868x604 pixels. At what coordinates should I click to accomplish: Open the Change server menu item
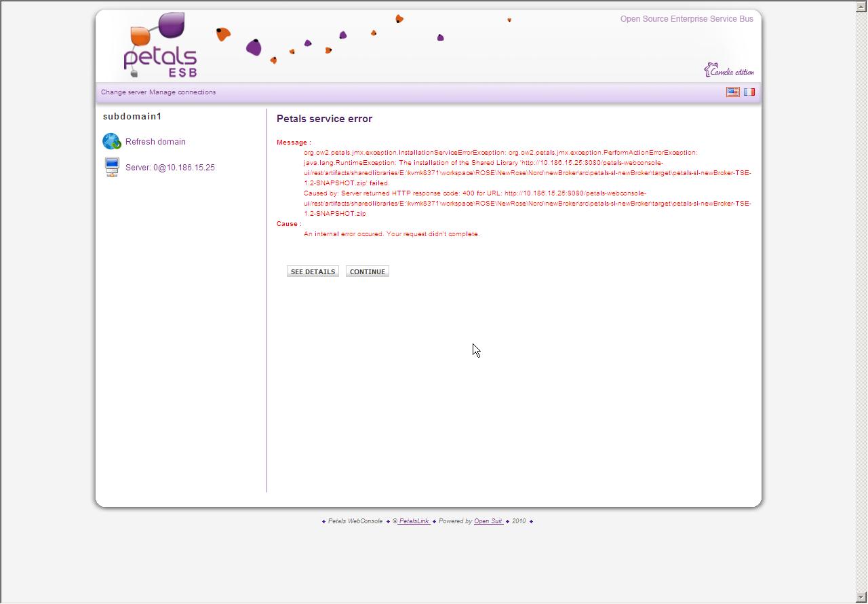point(123,92)
